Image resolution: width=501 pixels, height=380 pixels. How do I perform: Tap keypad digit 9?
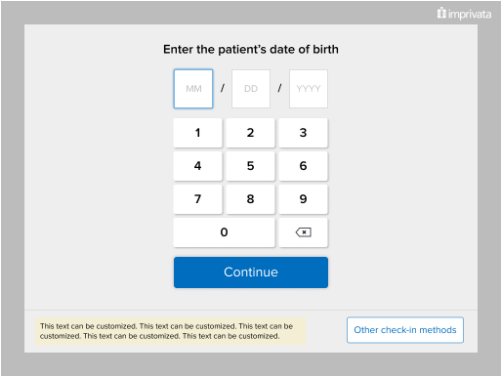point(303,199)
